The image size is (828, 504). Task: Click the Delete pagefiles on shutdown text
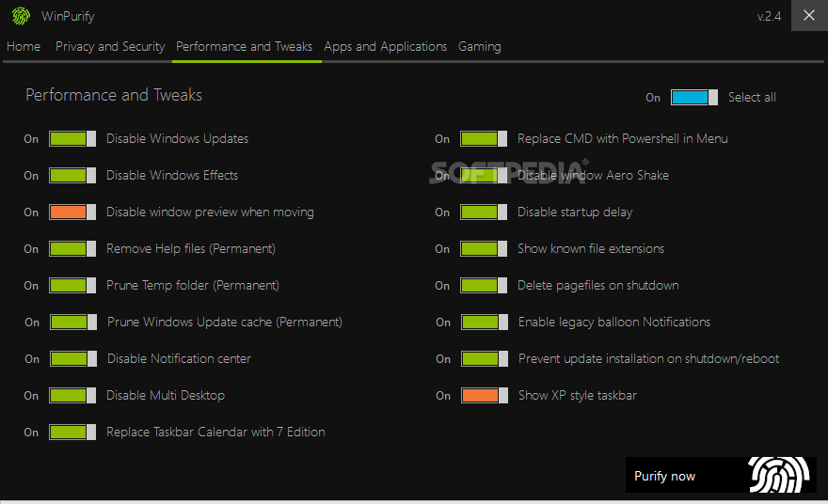coord(598,286)
